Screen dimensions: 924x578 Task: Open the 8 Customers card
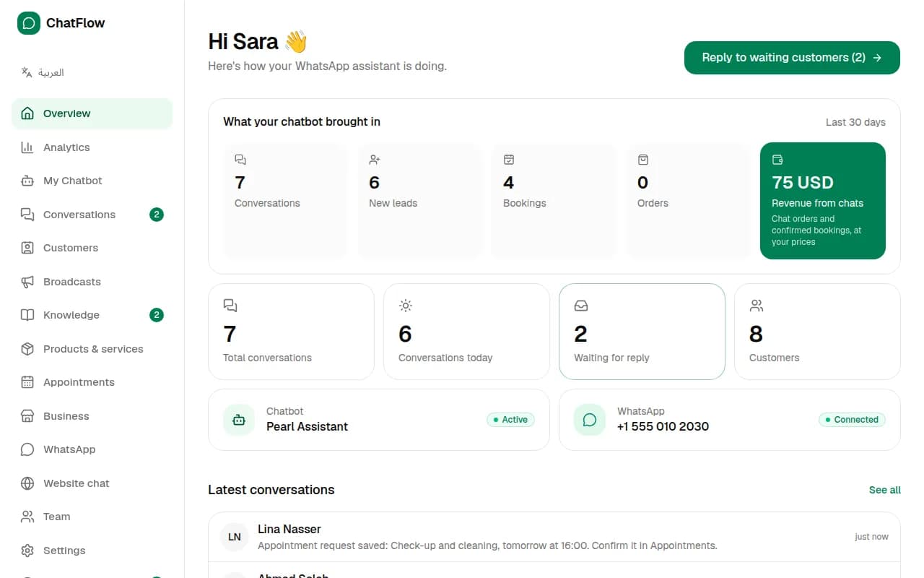(x=817, y=332)
